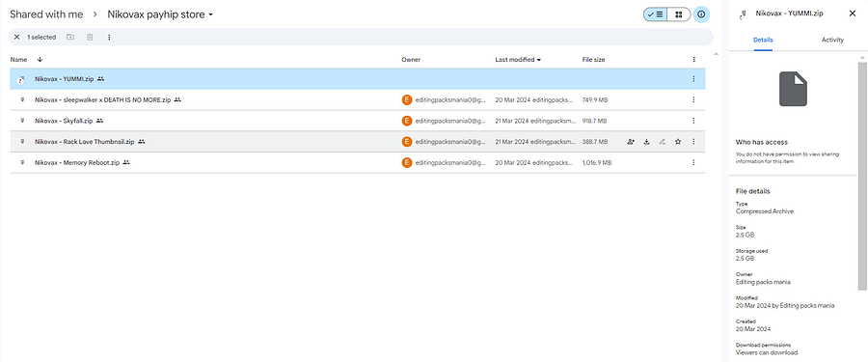Click the 749.9 MB file size value
Screen dimensions: 868x362
tap(594, 99)
